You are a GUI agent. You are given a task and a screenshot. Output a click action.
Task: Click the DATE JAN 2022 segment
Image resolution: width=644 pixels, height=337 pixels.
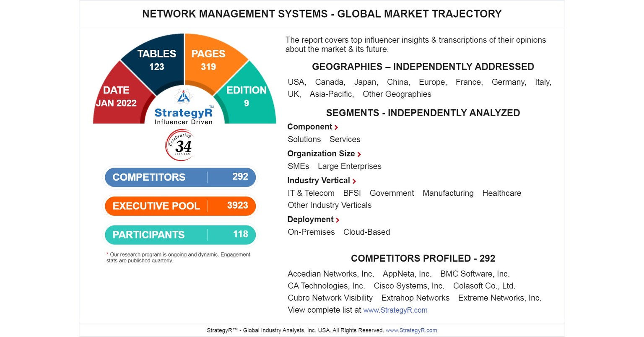117,96
